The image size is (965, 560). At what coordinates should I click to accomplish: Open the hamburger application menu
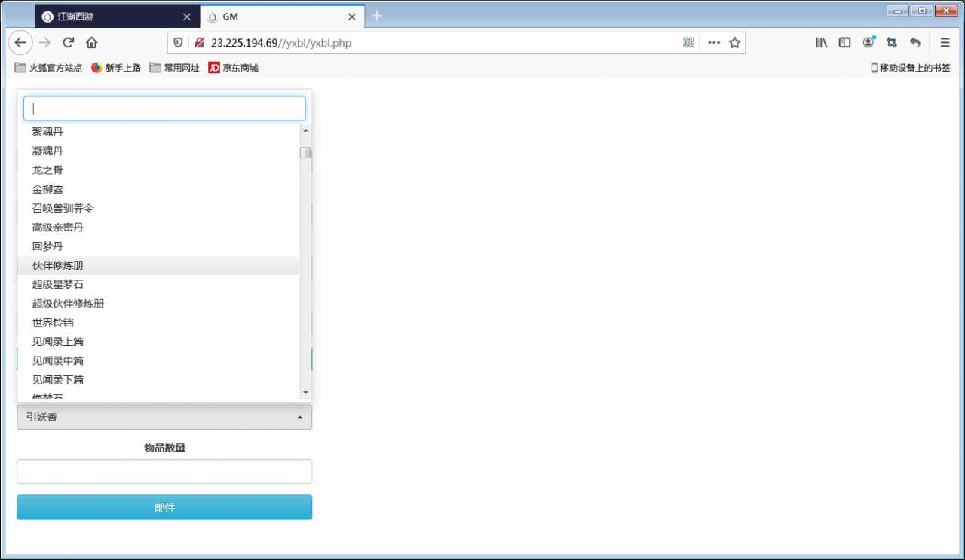pos(945,43)
